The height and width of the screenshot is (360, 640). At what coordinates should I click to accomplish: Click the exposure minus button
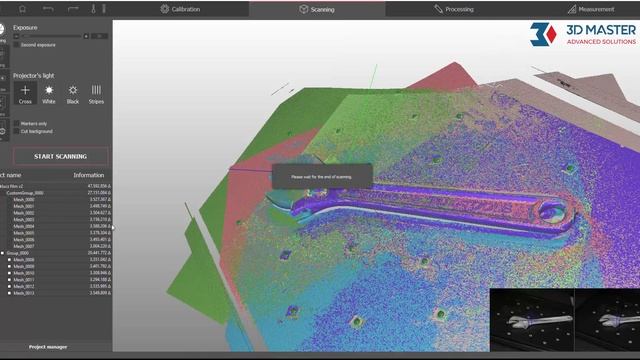click(16, 36)
